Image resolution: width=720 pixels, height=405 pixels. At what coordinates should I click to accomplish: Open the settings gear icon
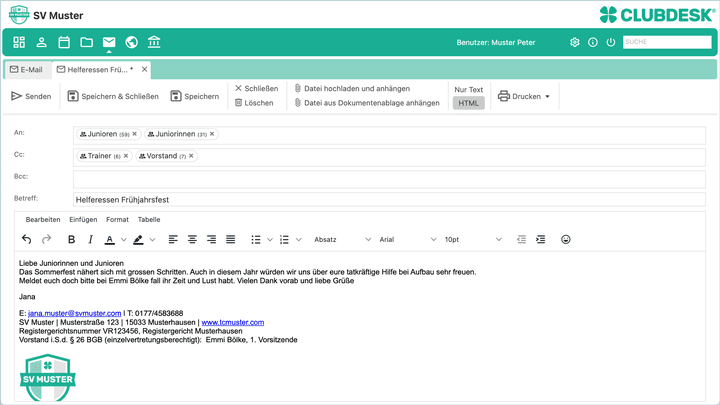pos(574,42)
